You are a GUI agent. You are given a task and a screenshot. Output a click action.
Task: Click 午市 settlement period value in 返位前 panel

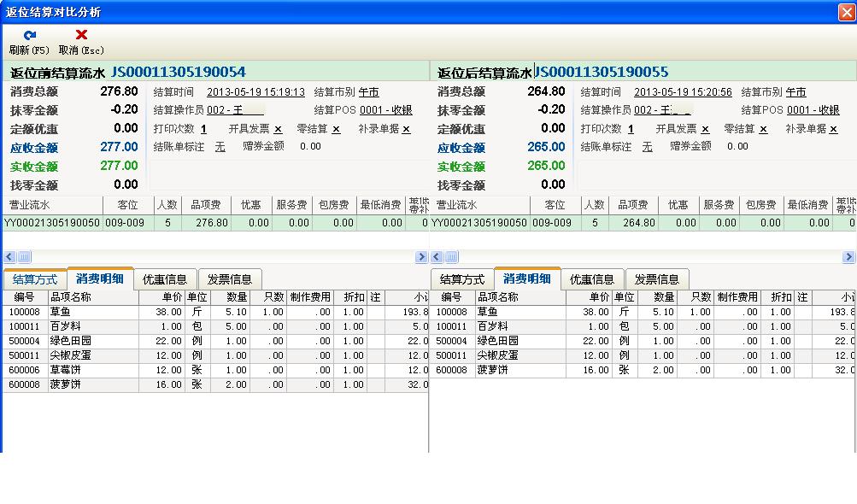click(368, 92)
